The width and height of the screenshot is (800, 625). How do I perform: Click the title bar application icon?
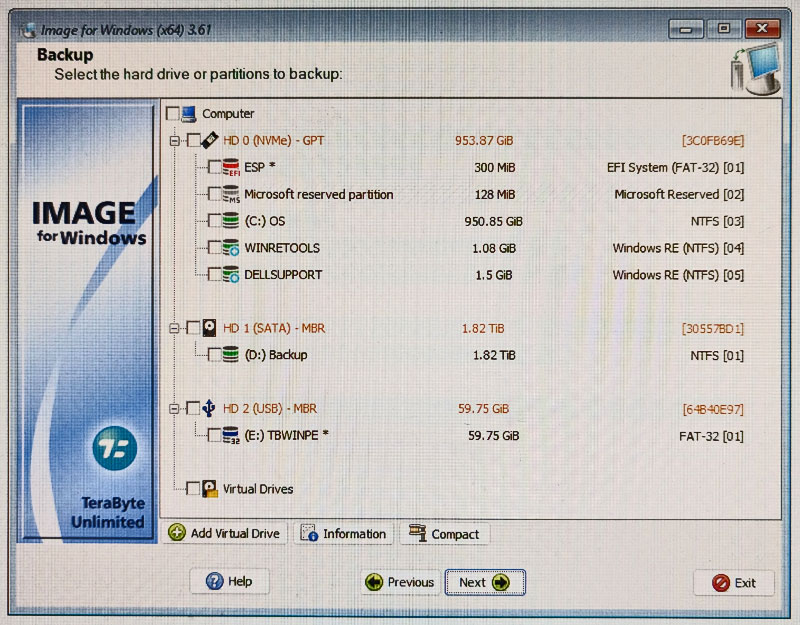pos(29,30)
